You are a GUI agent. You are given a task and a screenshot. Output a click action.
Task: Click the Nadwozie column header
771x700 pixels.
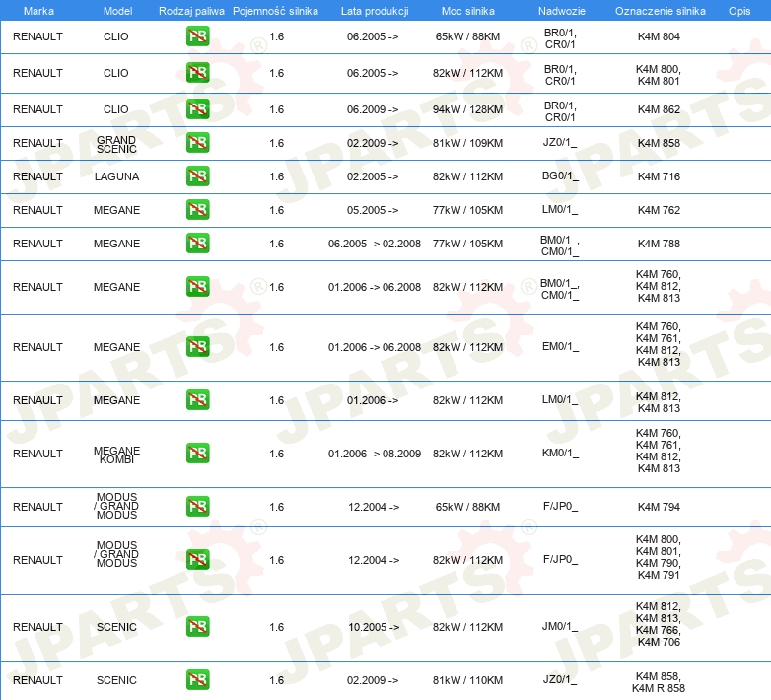point(562,11)
